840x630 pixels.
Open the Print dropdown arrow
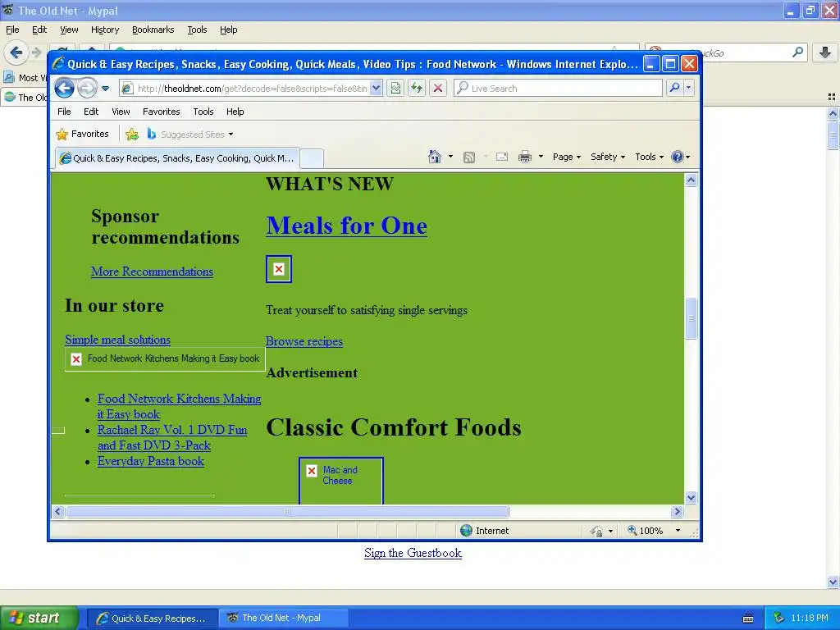(x=541, y=157)
